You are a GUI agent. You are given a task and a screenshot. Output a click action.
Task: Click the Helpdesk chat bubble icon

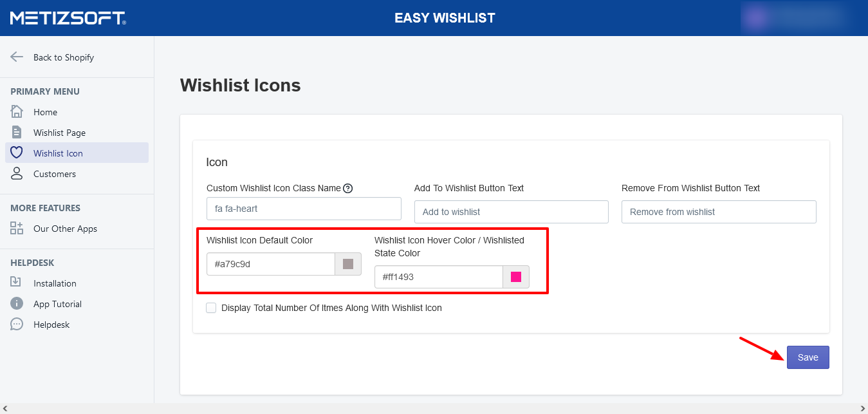tap(17, 324)
